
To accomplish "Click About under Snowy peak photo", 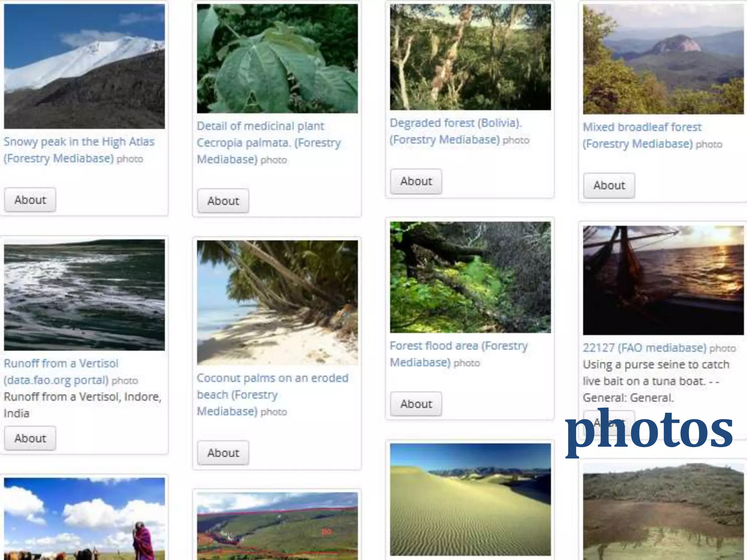I will (x=30, y=200).
